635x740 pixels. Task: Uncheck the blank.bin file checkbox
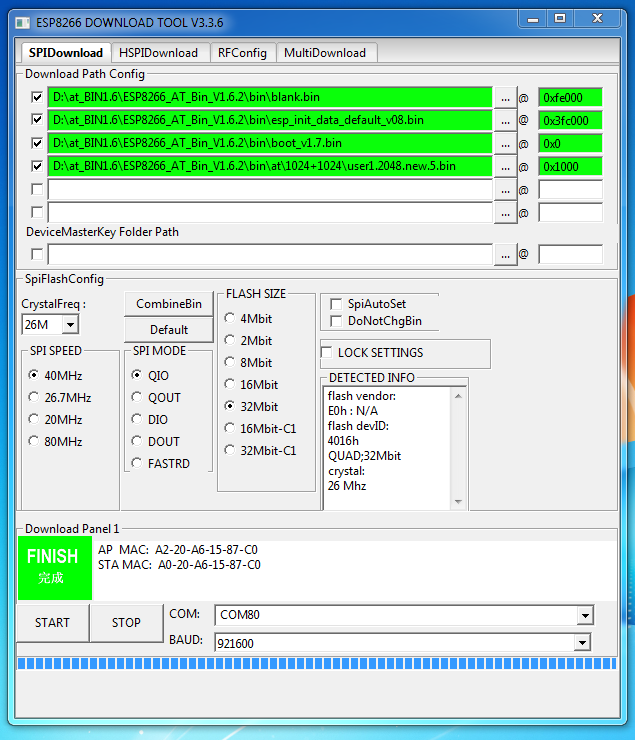[37, 97]
